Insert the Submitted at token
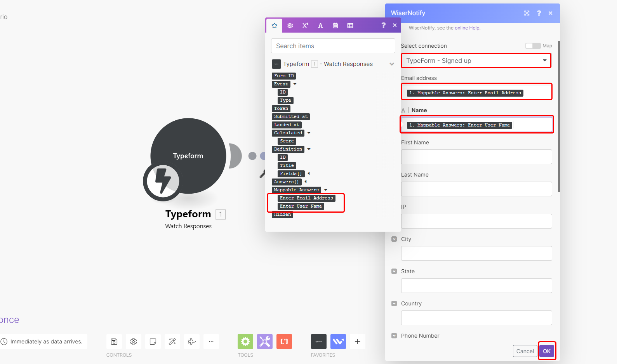The height and width of the screenshot is (364, 617). [291, 117]
